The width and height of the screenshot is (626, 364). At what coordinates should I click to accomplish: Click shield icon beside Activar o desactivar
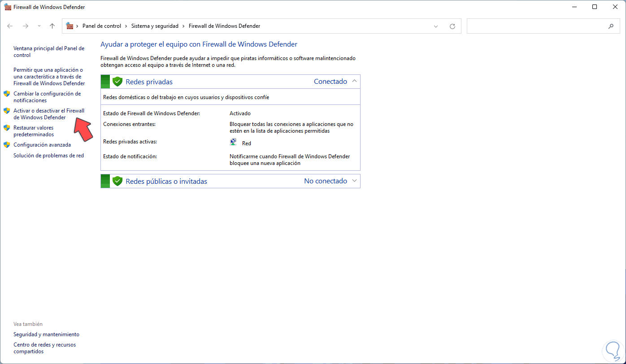pyautogui.click(x=7, y=111)
